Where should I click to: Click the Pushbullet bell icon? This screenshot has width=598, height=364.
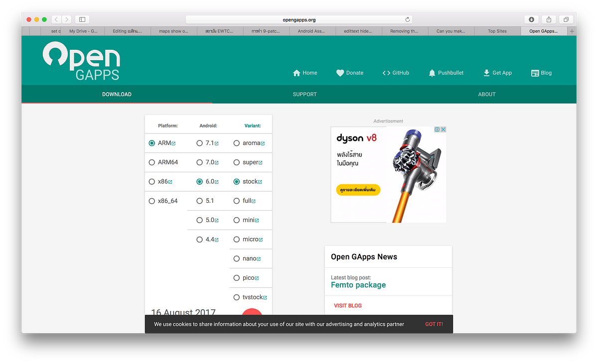[x=432, y=73]
